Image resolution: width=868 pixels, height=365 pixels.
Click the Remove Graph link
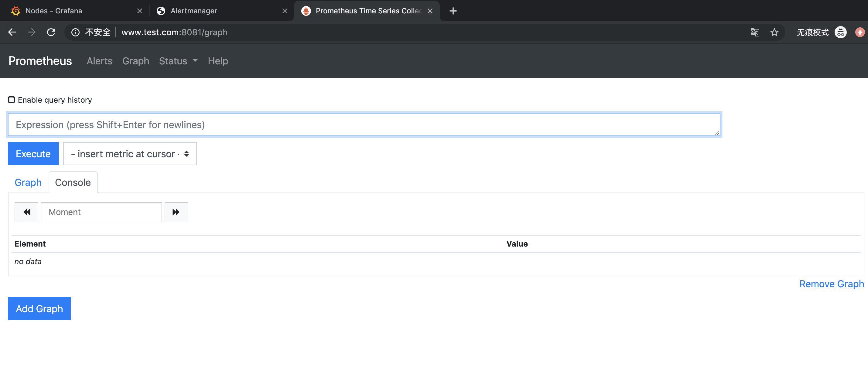(x=832, y=284)
